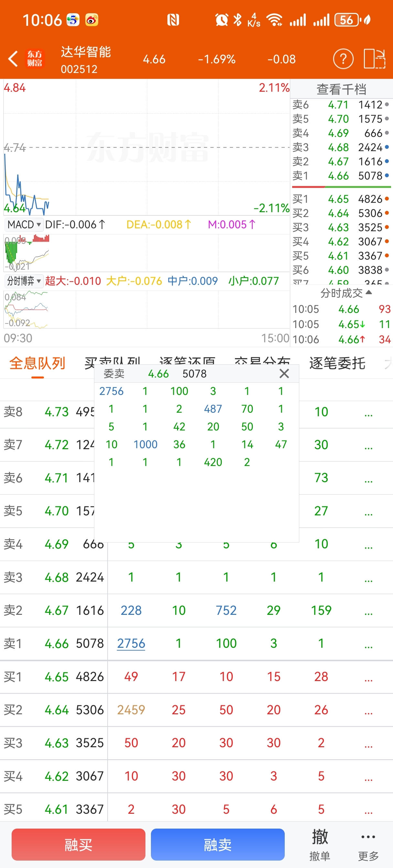This screenshot has height=868, width=393.
Task: Tap the 东方财富 logo icon
Action: point(35,59)
